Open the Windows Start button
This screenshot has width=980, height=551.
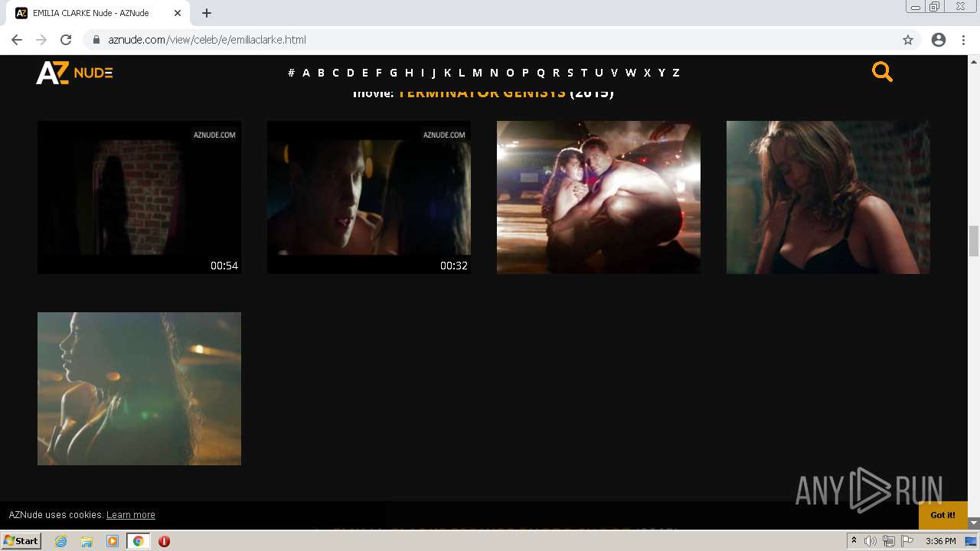[21, 541]
